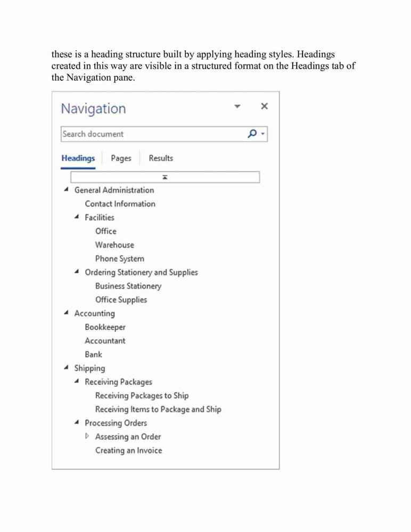Collapse the Facilities heading
Screen dimensions: 411x532
click(77, 217)
